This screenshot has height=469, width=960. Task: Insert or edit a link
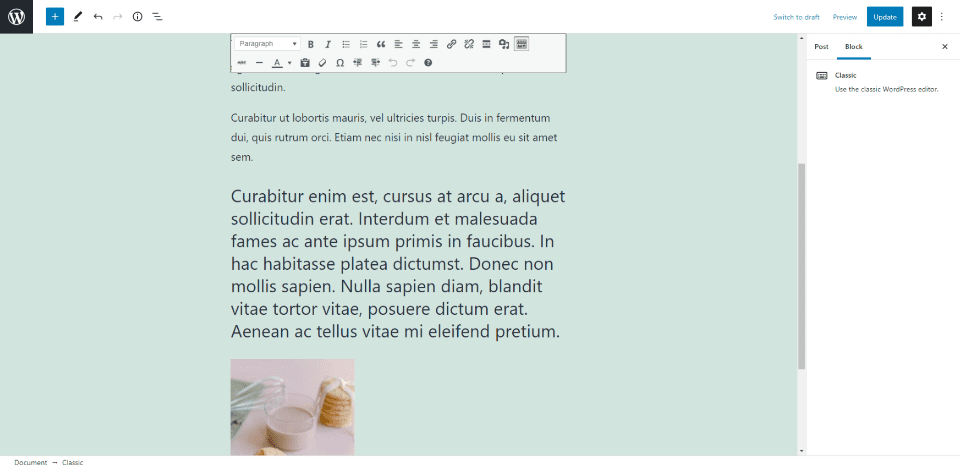click(x=451, y=44)
